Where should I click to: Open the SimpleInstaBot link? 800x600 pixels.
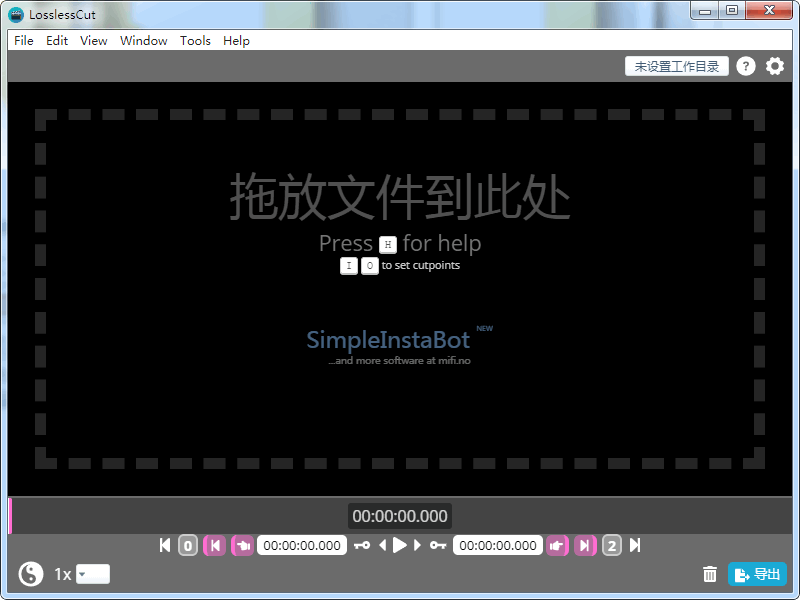388,340
